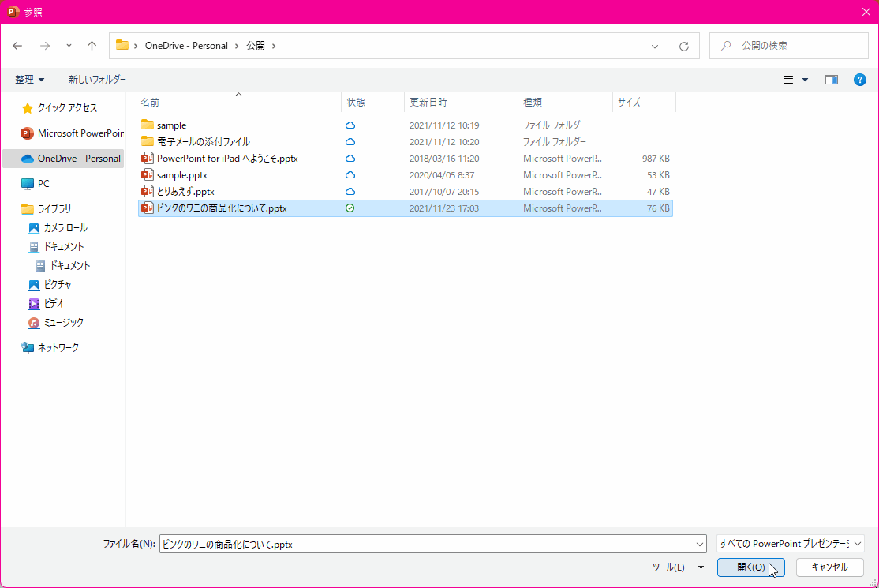The height and width of the screenshot is (588, 879).
Task: Create a folder with 新しいフォルダー
Action: click(98, 80)
